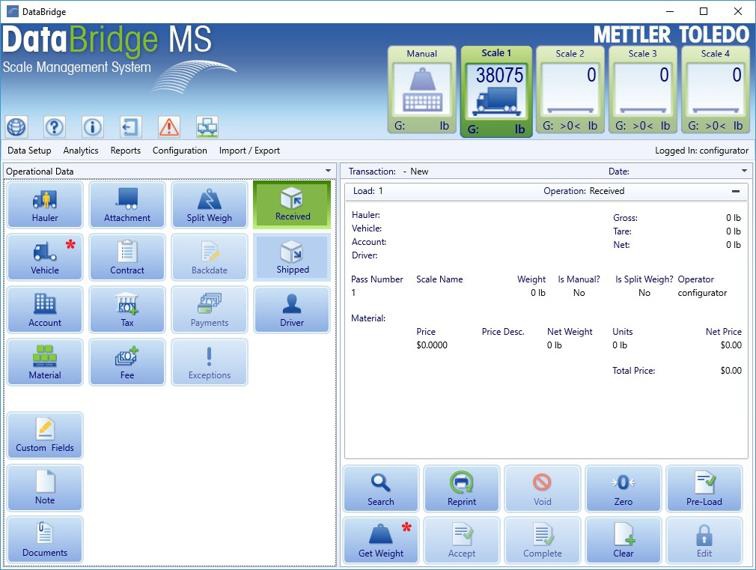Viewport: 756px width, 570px height.
Task: Select the Scale 3 tile
Action: point(643,90)
